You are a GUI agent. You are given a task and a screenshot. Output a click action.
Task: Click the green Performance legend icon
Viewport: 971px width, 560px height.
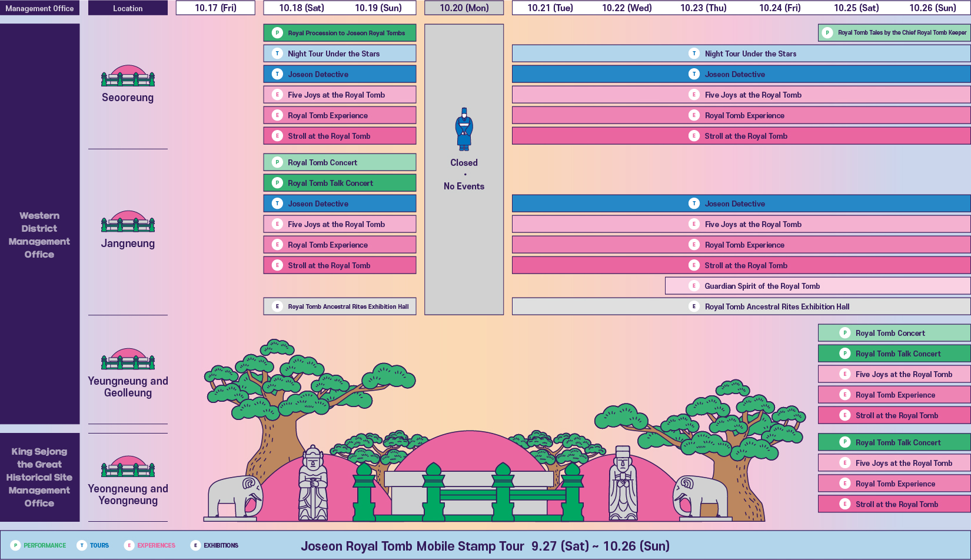[x=16, y=545]
